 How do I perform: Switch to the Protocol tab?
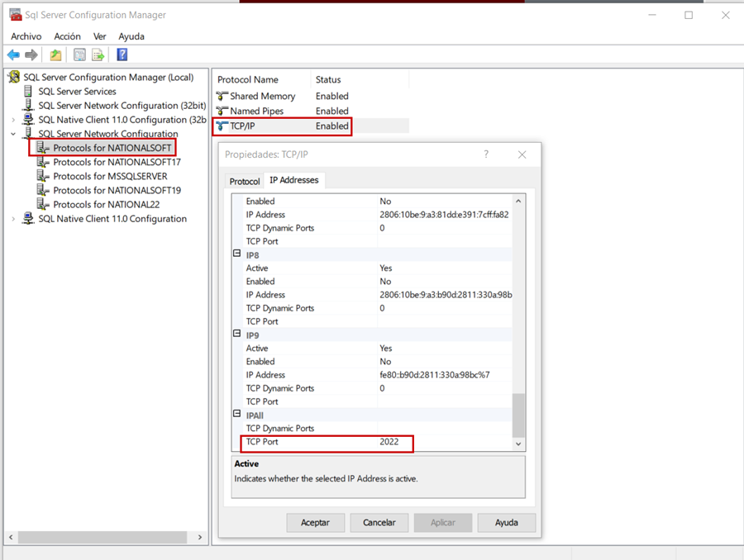tap(245, 181)
